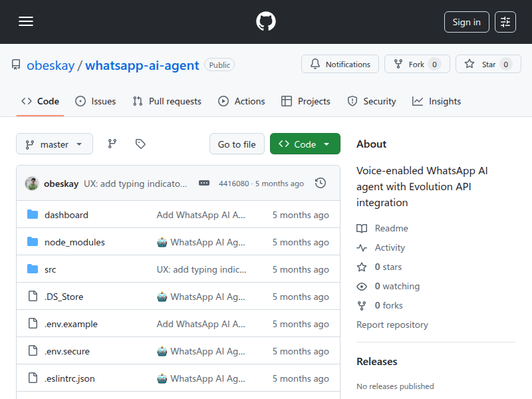Click the Sign in button

coord(466,21)
